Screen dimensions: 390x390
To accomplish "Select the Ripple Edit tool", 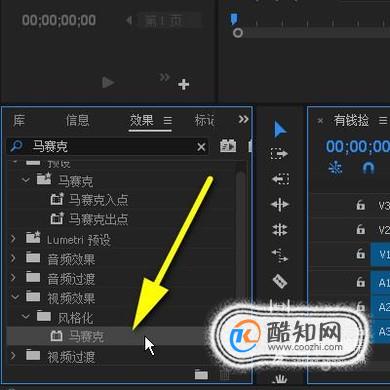I will coord(280,179).
